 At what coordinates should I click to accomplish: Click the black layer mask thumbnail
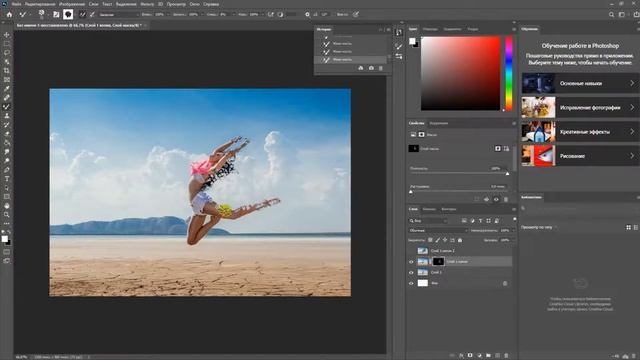438,262
